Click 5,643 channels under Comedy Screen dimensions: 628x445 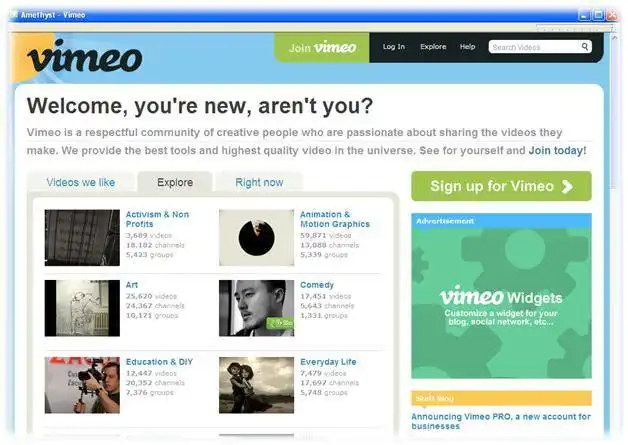coord(327,306)
